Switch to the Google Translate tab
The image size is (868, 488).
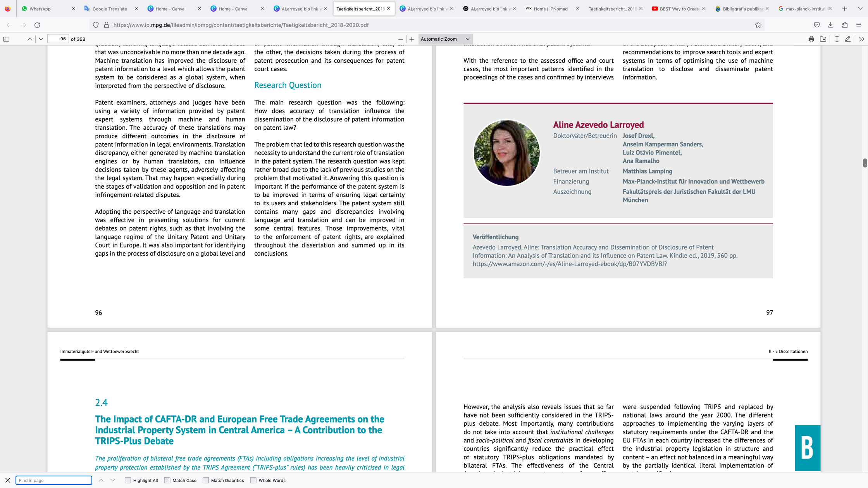pyautogui.click(x=110, y=9)
